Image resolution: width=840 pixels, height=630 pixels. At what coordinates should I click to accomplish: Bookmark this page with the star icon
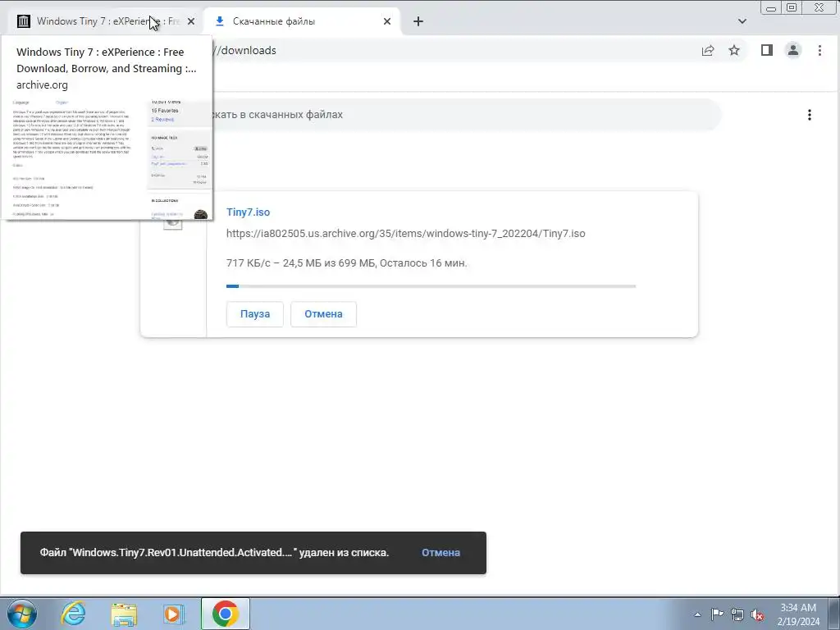[x=734, y=50]
